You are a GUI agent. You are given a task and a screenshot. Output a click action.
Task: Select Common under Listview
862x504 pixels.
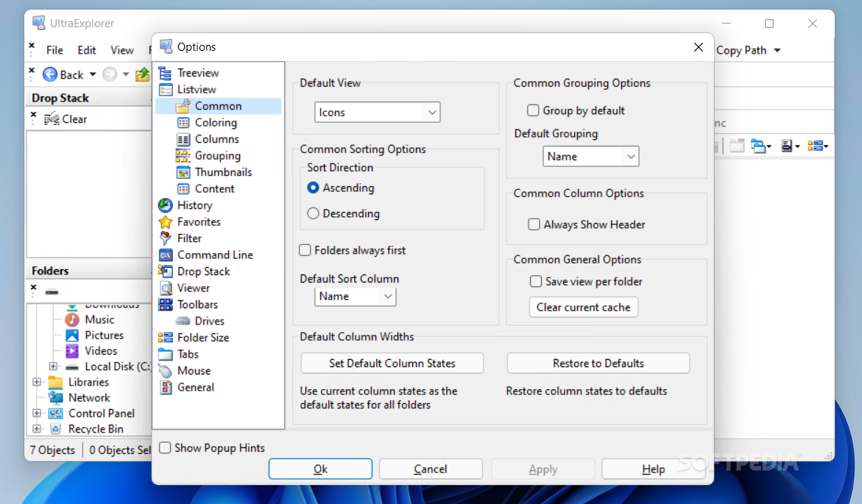point(218,106)
